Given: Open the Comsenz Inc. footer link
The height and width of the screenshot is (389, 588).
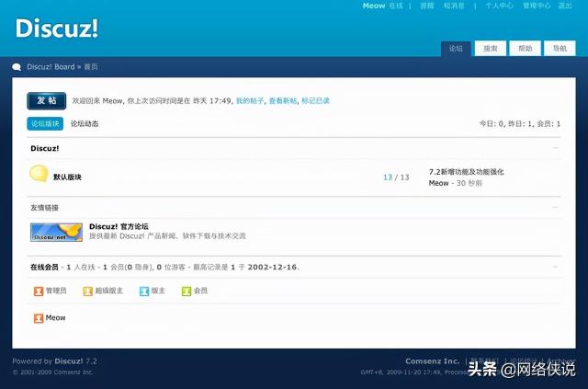Looking at the screenshot, I should click(x=432, y=361).
